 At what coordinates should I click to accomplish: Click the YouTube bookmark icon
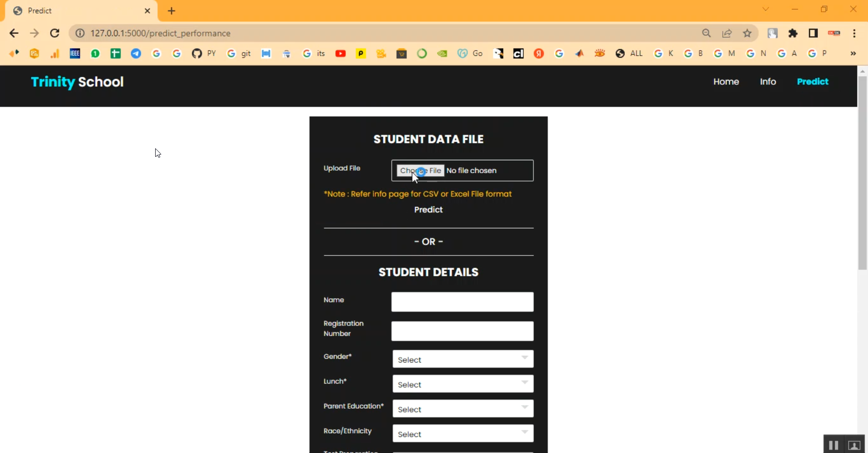tap(341, 54)
